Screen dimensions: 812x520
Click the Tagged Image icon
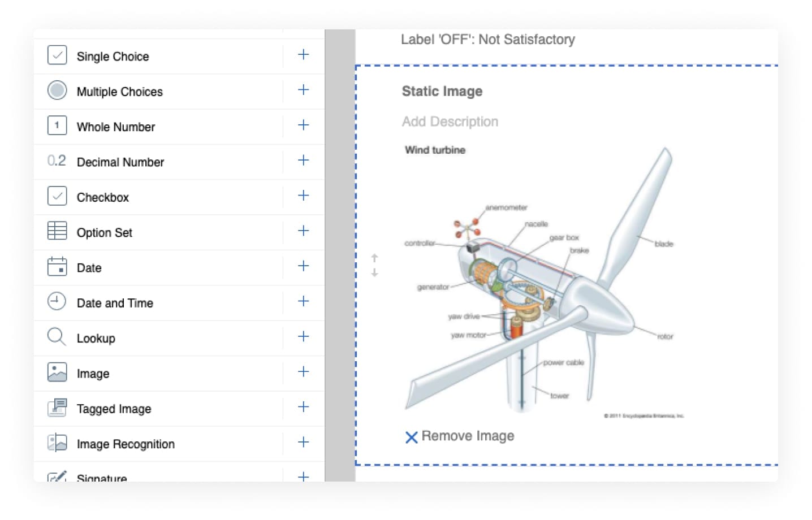(x=57, y=408)
